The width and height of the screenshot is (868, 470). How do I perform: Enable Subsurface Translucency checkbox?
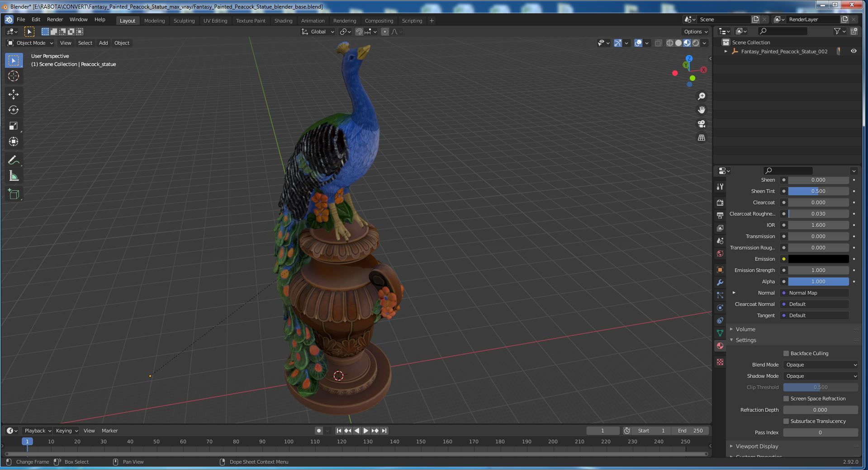tap(786, 421)
